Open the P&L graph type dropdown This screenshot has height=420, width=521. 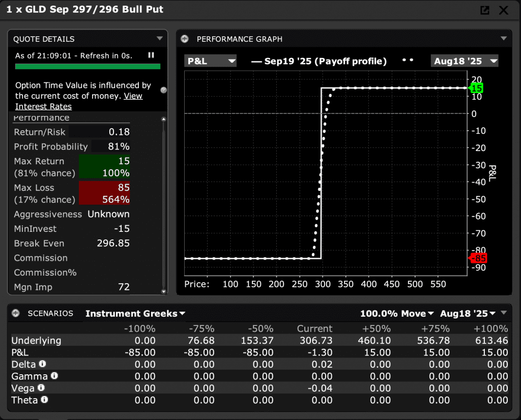(210, 61)
